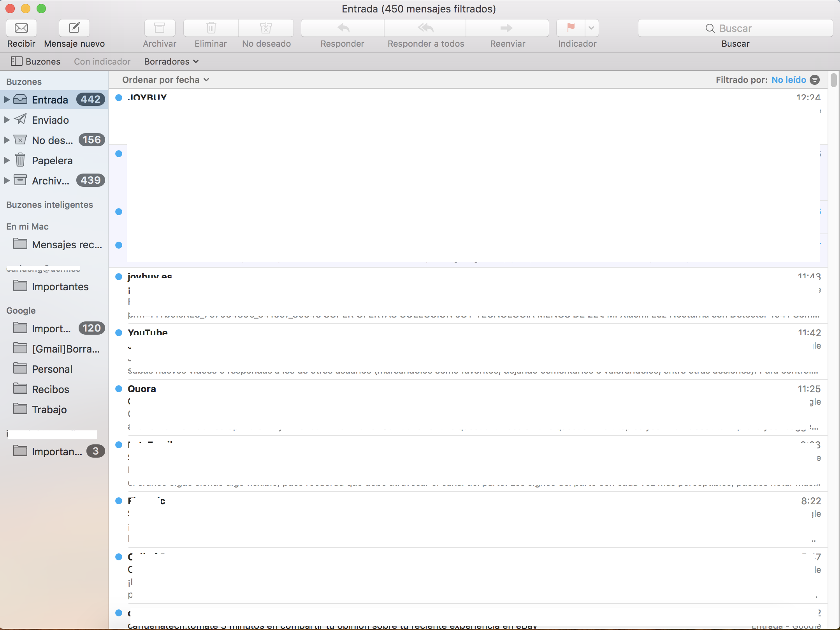Viewport: 840px width, 630px height.
Task: Click the Recibir envelope icon
Action: 21,28
